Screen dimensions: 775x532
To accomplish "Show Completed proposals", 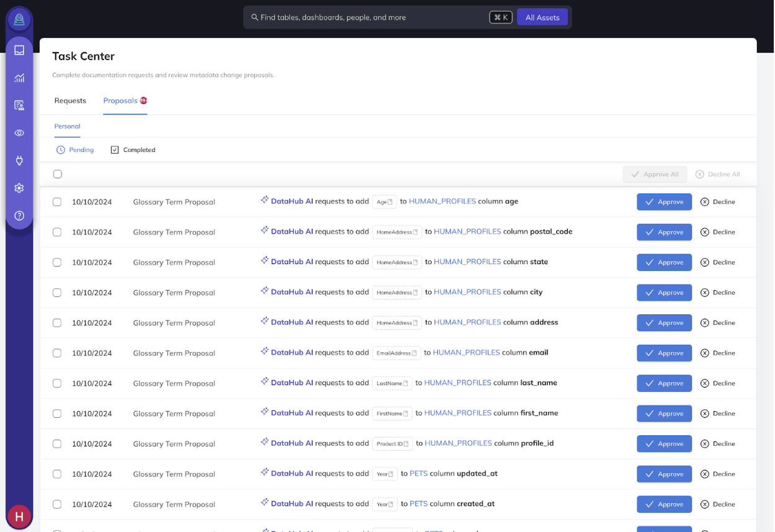I will [x=133, y=150].
